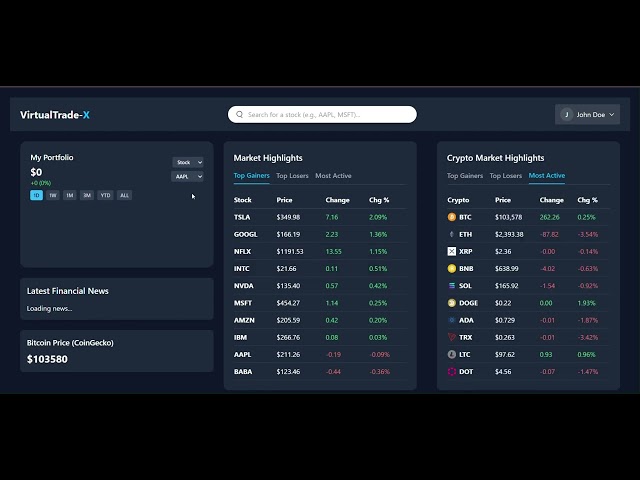Click the John Doe avatar circle
Screen dimensions: 640x480
tap(567, 115)
